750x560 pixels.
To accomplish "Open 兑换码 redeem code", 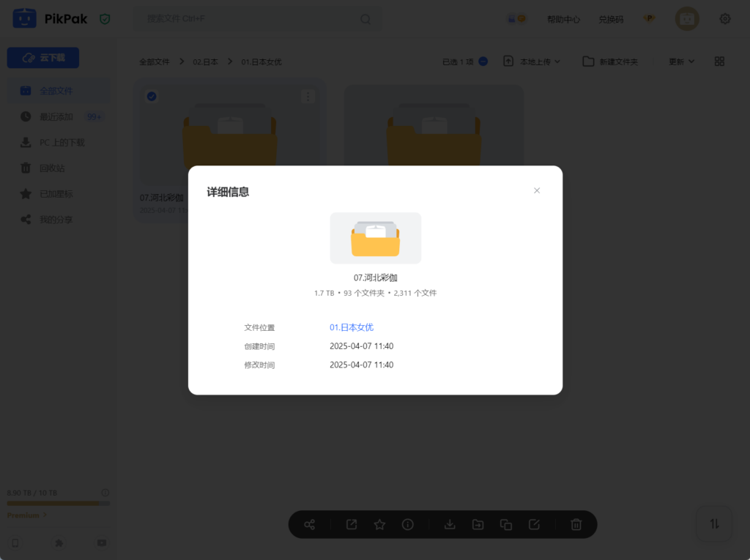I will pyautogui.click(x=611, y=20).
